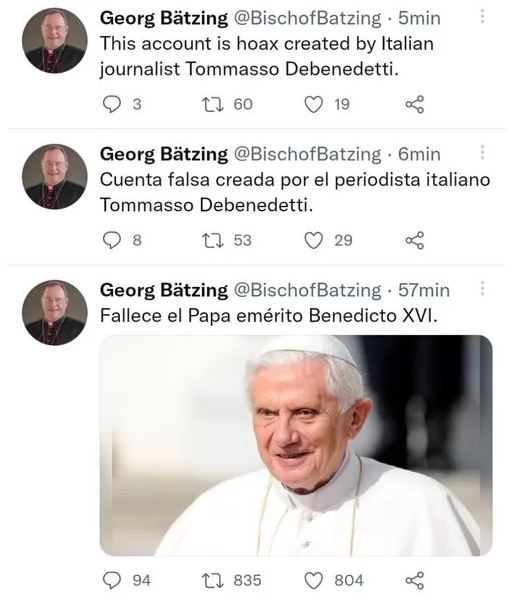The width and height of the screenshot is (523, 611).
Task: Share the 6min-old tweet
Action: pos(415,240)
